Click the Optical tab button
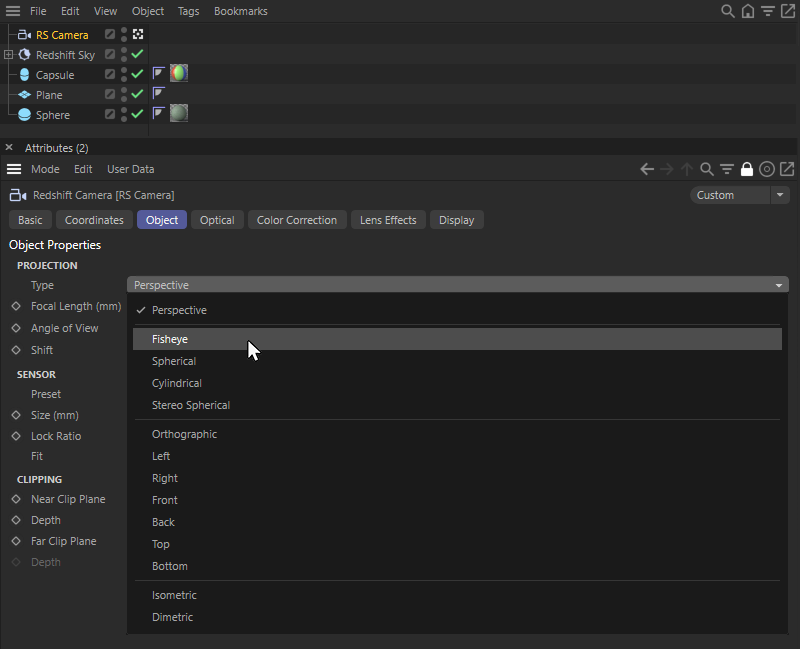This screenshot has height=649, width=800. (217, 220)
